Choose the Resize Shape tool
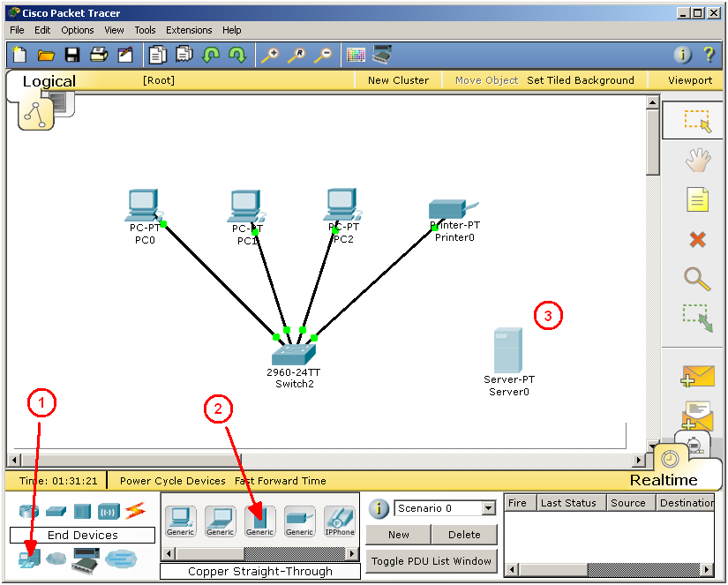Image resolution: width=728 pixels, height=585 pixels. pyautogui.click(x=697, y=318)
